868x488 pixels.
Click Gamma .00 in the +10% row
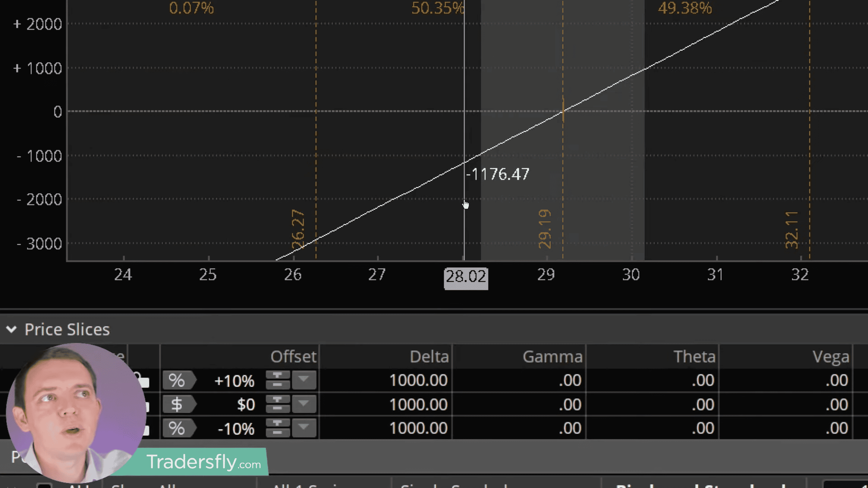(x=570, y=380)
